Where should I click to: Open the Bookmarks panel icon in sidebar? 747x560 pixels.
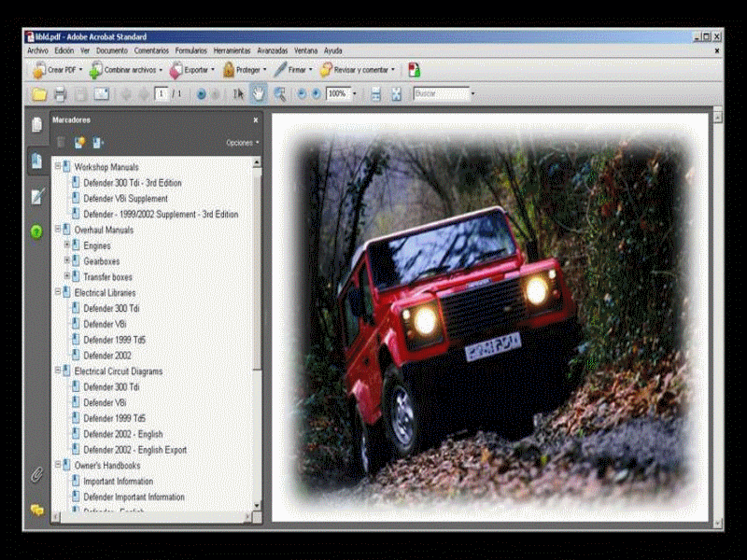click(37, 161)
